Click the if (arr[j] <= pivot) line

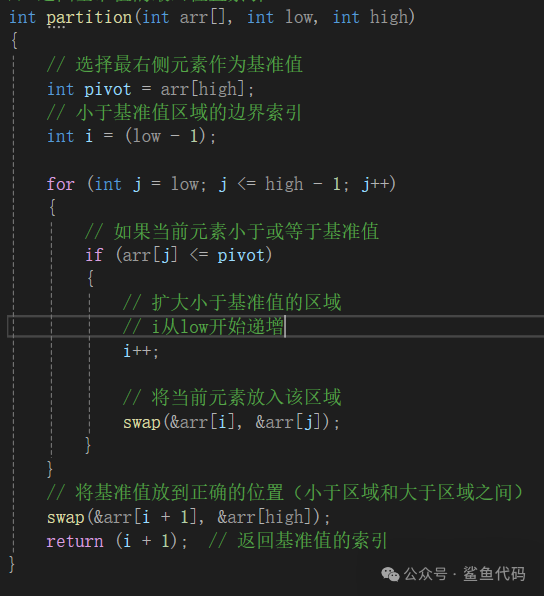(179, 255)
